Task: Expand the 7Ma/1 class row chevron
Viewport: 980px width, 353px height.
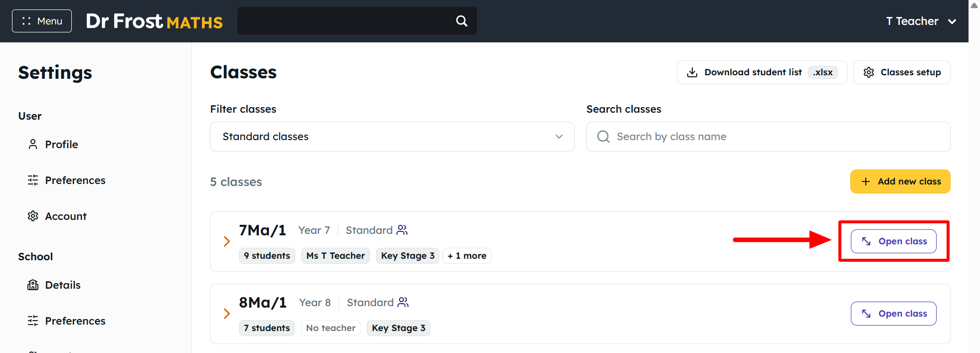Action: pyautogui.click(x=227, y=241)
